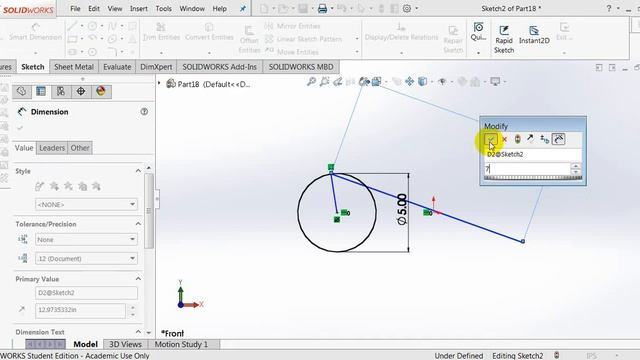Click the 5.00 diameter dimension text
The height and width of the screenshot is (360, 640).
tap(402, 209)
